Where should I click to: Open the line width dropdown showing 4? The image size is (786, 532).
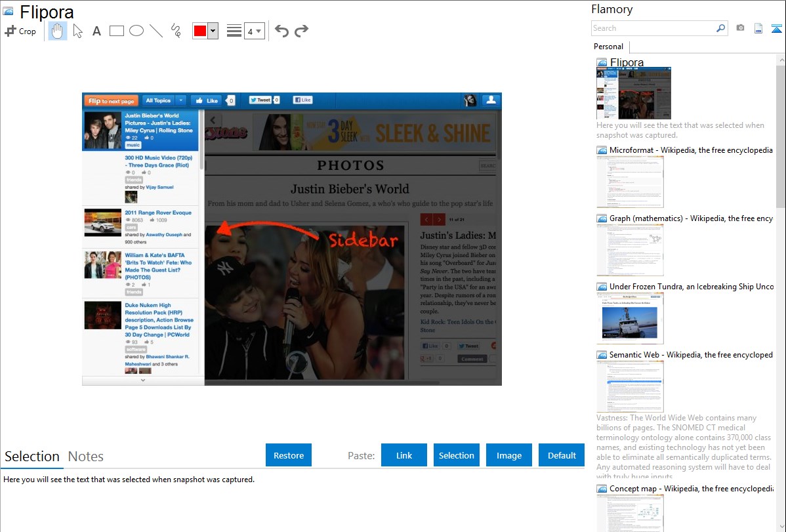[254, 31]
